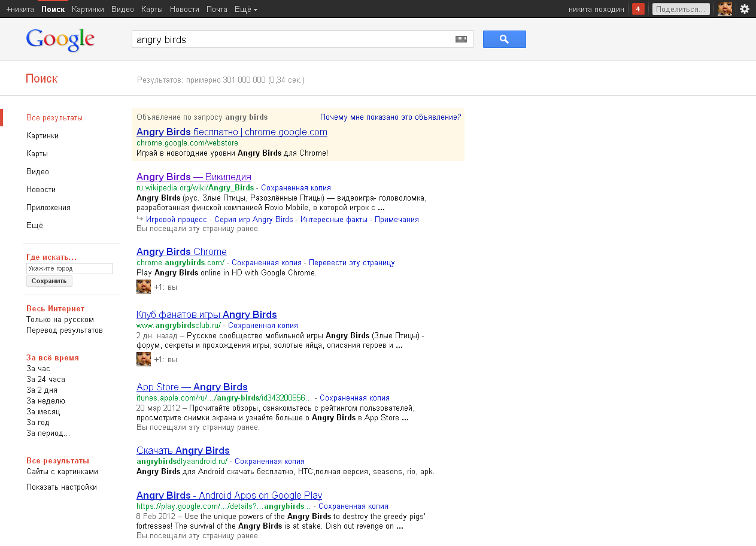The height and width of the screenshot is (546, 756).
Task: Click the никита походин account name
Action: click(x=596, y=10)
